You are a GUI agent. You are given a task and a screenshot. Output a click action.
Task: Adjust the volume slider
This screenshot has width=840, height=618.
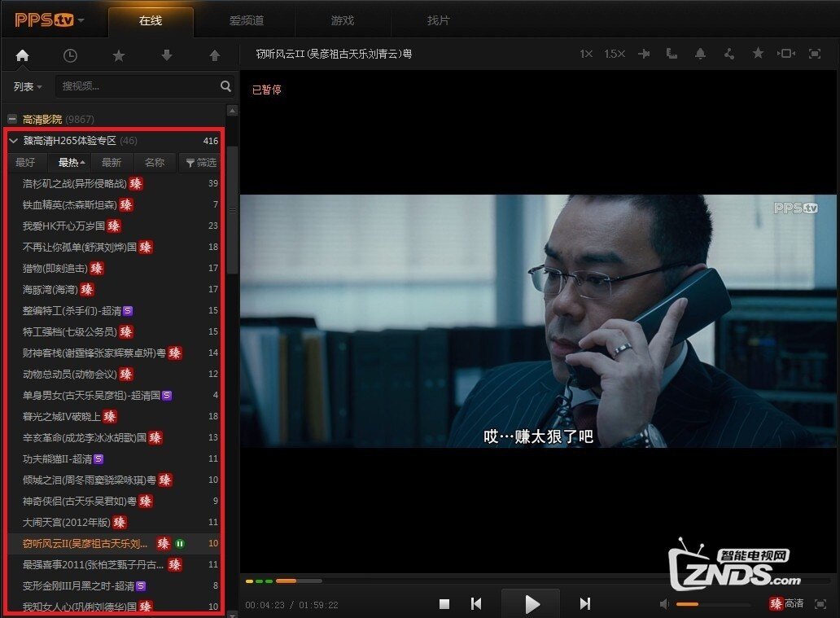pos(712,604)
